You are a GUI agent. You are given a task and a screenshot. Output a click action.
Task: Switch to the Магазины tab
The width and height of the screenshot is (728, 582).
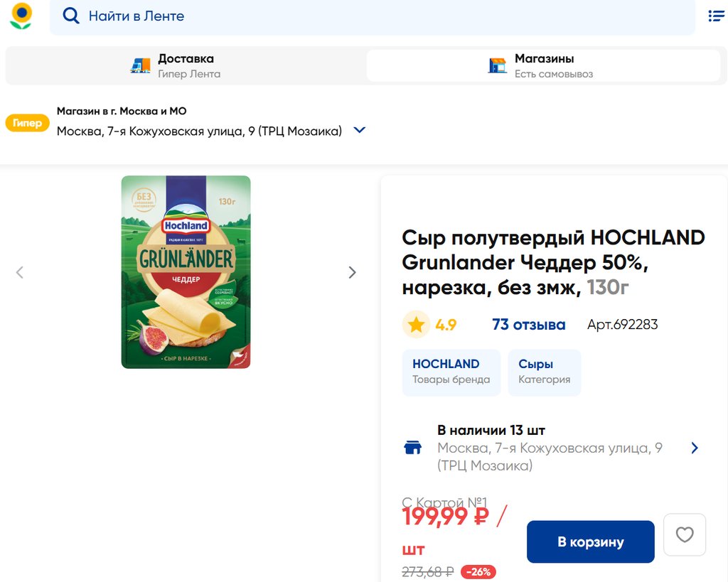tap(544, 66)
